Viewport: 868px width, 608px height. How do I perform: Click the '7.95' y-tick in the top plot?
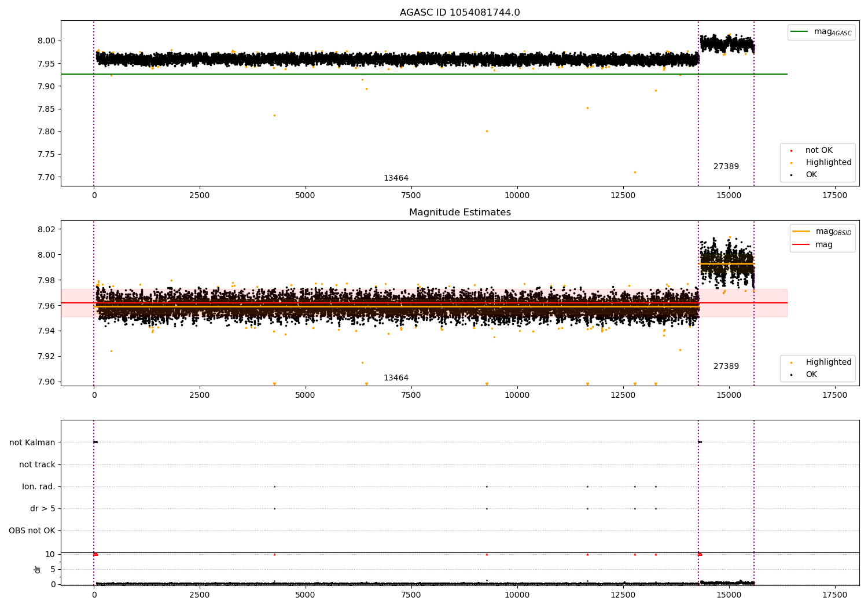[x=47, y=64]
